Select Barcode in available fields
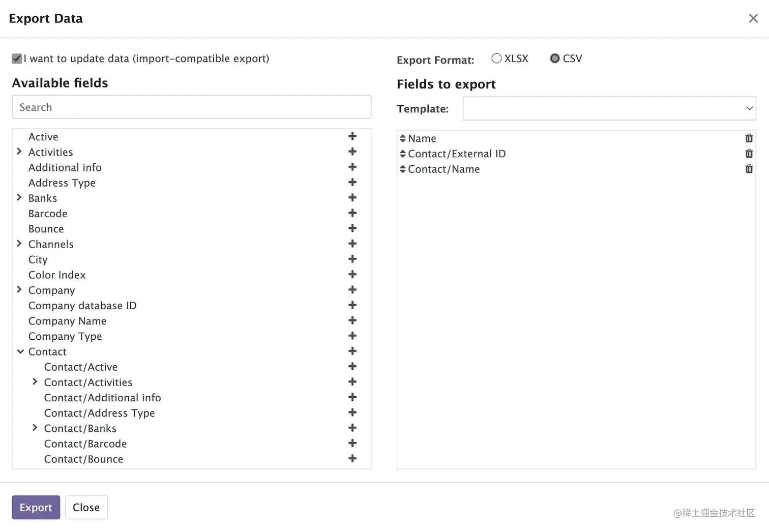Viewport: 769px width, 532px height. click(x=48, y=214)
